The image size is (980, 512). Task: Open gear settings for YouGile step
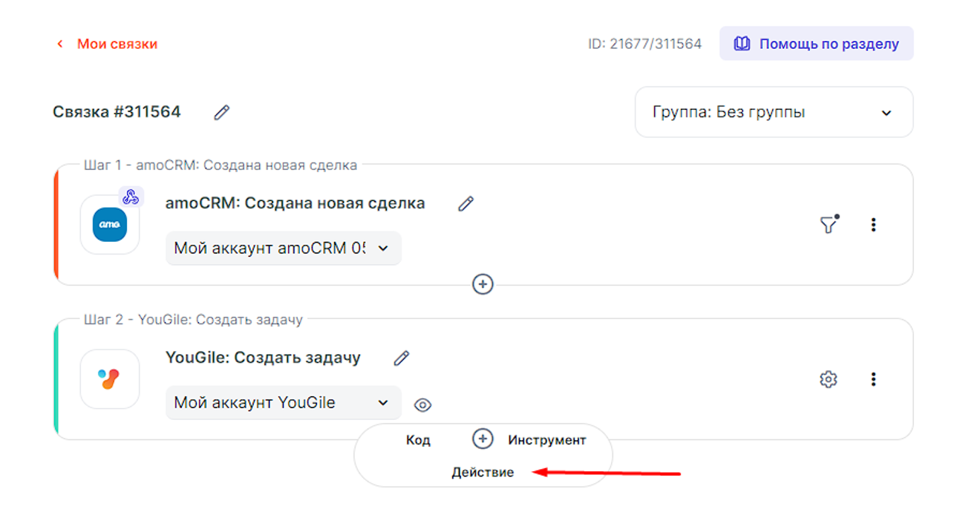point(828,380)
